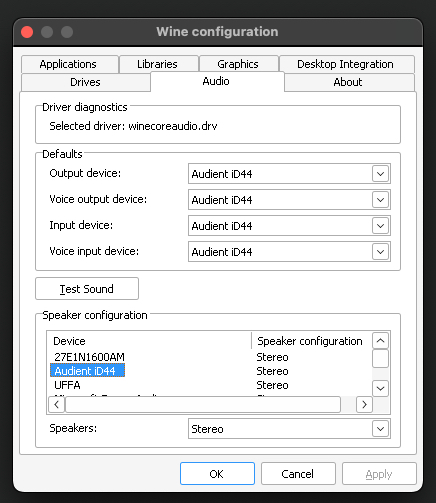The height and width of the screenshot is (503, 436).
Task: Select the Audio tab
Action: click(217, 81)
